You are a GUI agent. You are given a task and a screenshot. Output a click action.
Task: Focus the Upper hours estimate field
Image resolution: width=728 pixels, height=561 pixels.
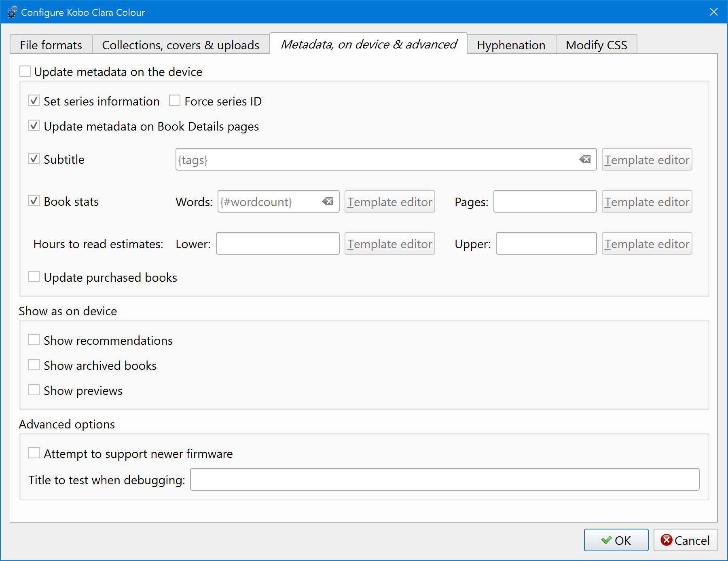[x=546, y=244]
